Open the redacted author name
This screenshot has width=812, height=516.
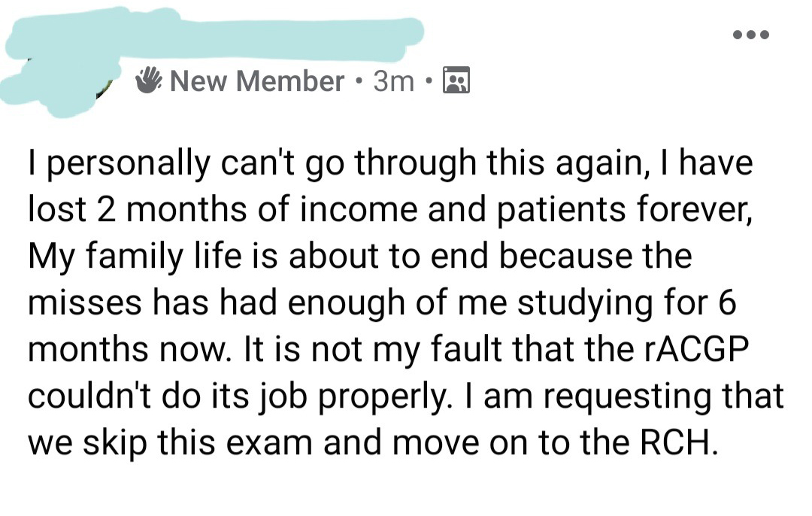point(211,35)
